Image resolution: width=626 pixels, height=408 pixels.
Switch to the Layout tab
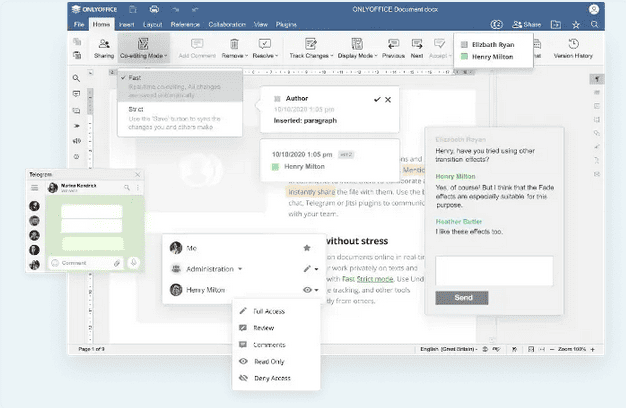click(x=153, y=24)
